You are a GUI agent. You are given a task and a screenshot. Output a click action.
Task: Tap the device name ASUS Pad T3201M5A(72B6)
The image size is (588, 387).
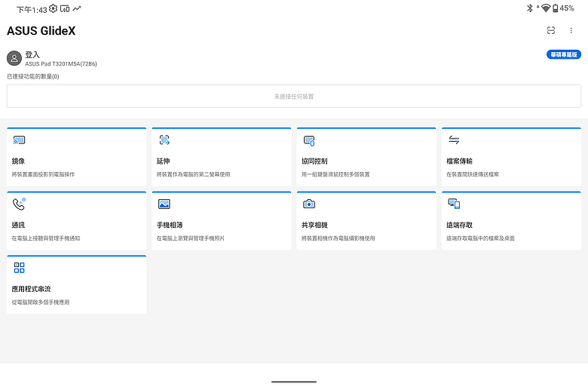coord(61,64)
